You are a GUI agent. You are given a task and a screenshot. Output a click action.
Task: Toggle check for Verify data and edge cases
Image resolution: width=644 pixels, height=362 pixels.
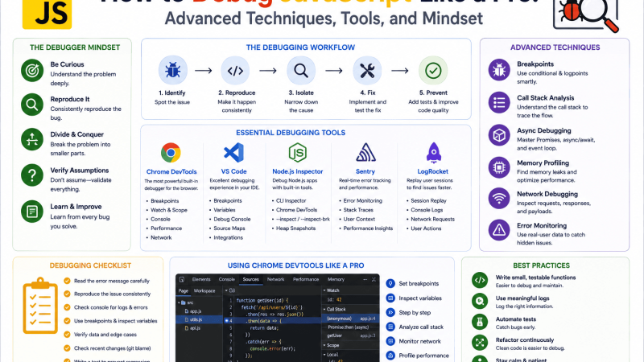pyautogui.click(x=67, y=335)
